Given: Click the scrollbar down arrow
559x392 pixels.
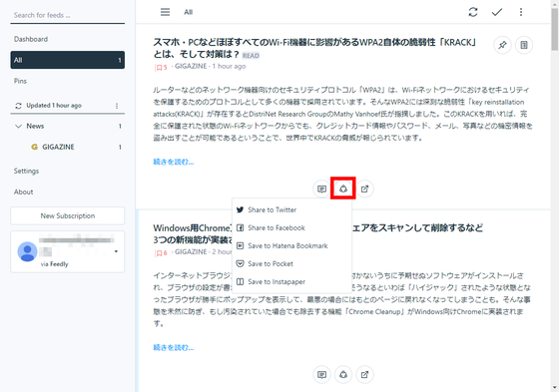Looking at the screenshot, I should coord(555,388).
